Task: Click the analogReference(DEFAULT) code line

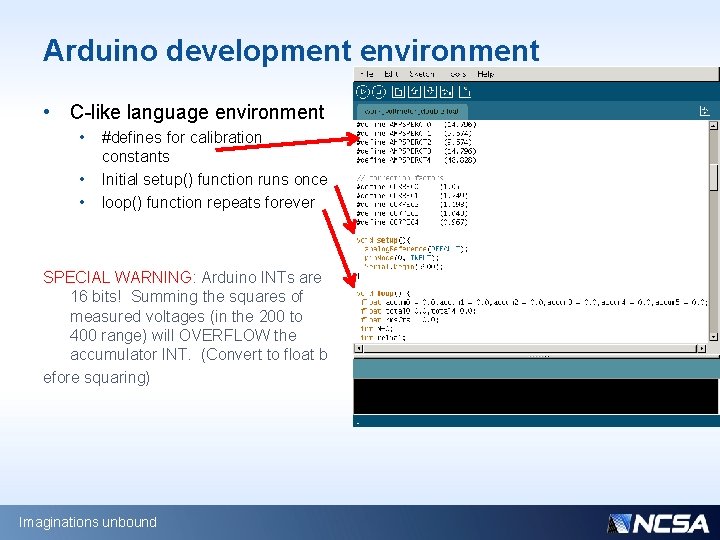Action: click(x=415, y=248)
